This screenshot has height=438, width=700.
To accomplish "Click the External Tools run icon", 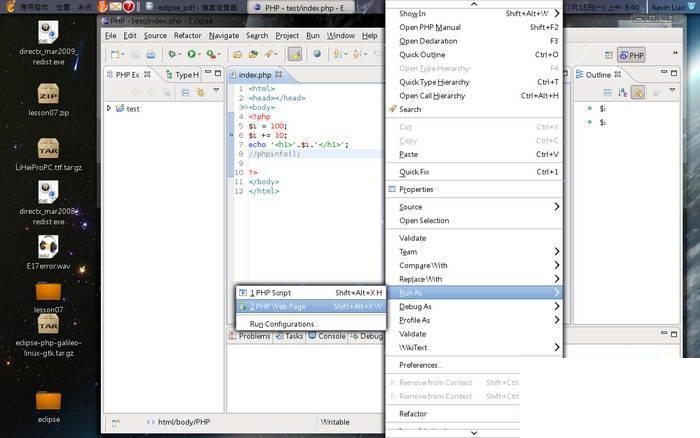I will pyautogui.click(x=211, y=54).
